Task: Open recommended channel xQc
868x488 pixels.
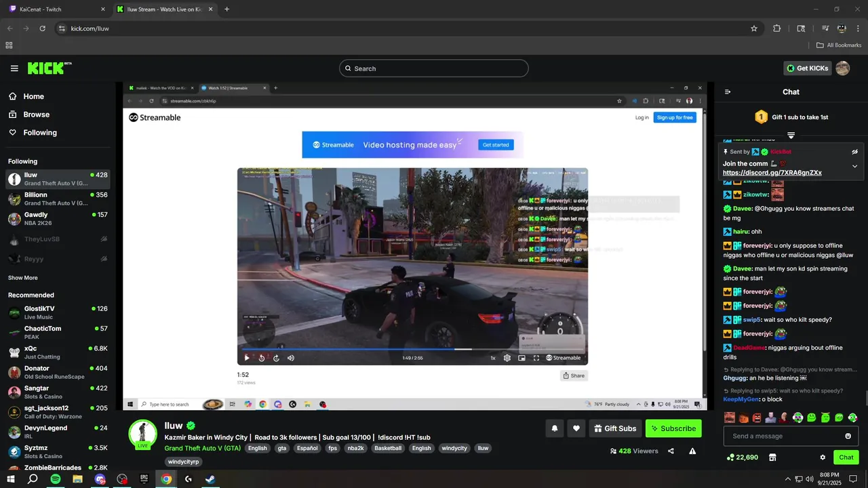Action: coord(58,352)
